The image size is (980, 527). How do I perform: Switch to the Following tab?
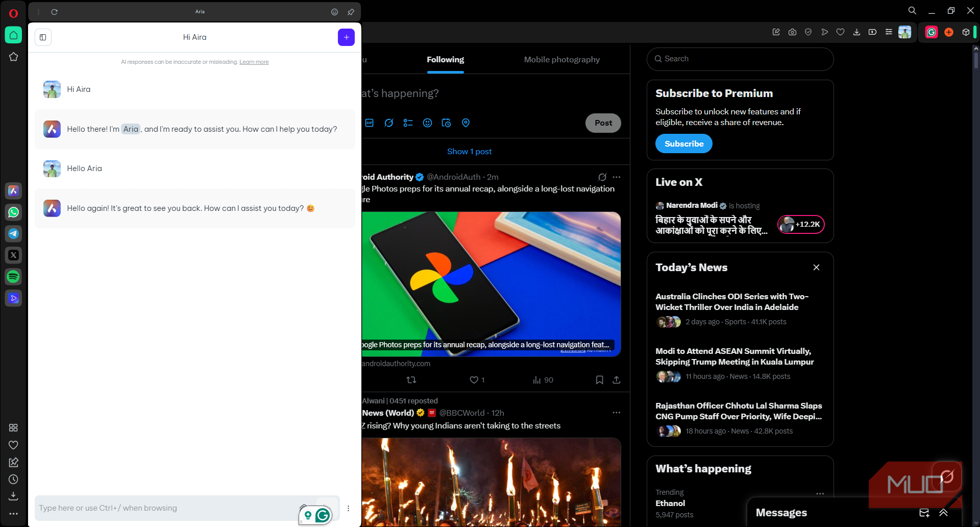coord(445,60)
